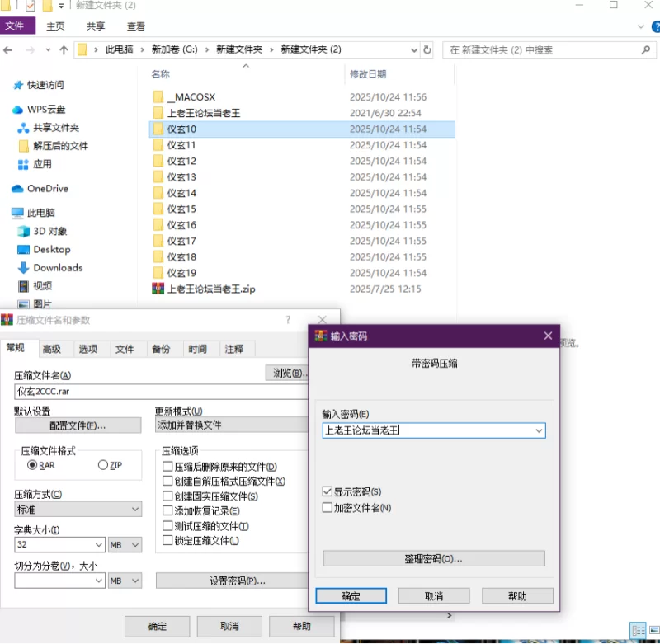660x644 pixels.
Task: Click the 快速访问 star icon
Action: (18, 86)
